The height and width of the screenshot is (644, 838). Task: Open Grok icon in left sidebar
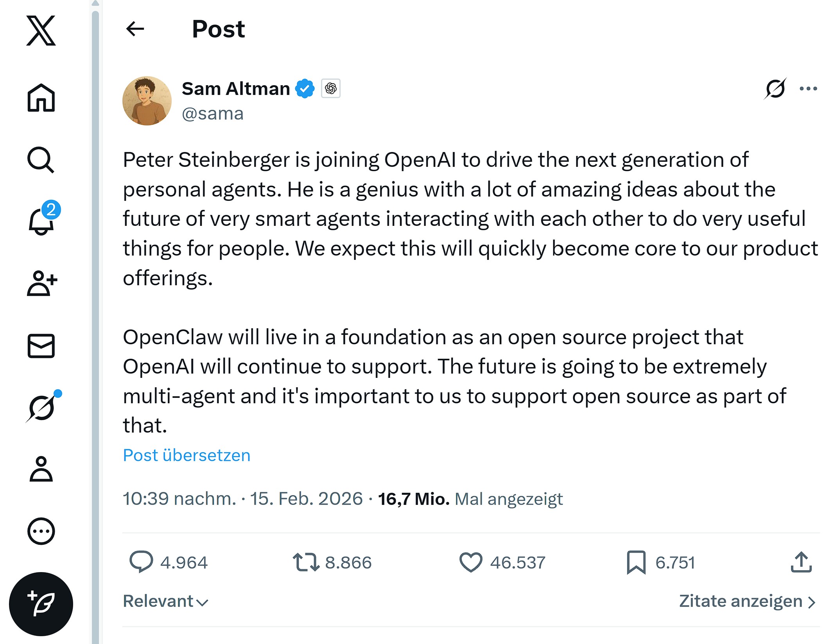(42, 408)
